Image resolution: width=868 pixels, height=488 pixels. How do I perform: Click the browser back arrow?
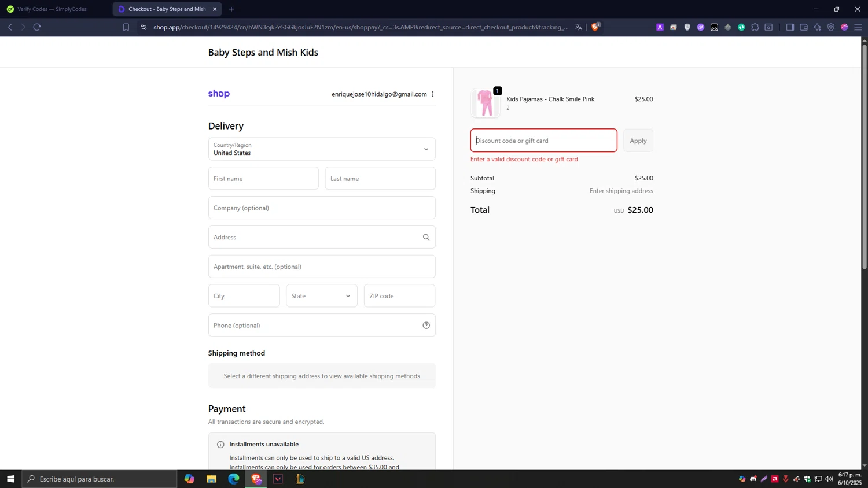click(x=10, y=27)
